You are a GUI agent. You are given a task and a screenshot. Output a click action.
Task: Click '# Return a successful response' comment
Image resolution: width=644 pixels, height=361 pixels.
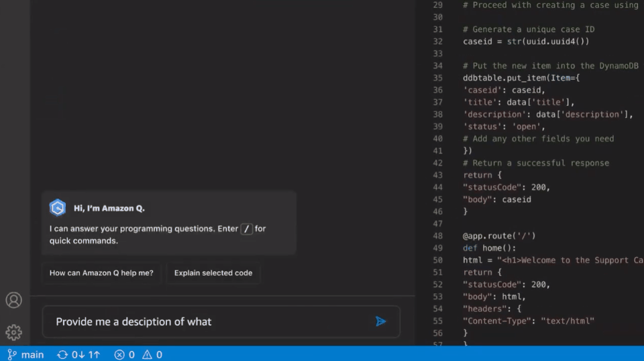click(536, 163)
